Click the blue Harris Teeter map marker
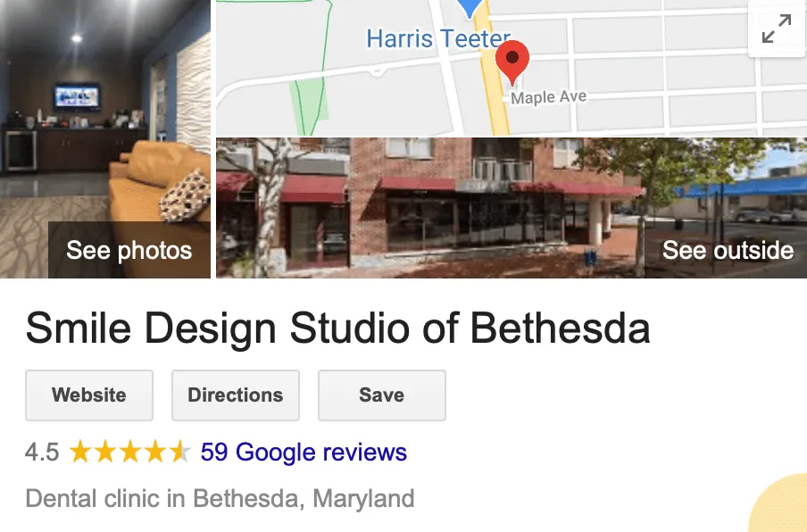The height and width of the screenshot is (532, 807). click(470, 8)
